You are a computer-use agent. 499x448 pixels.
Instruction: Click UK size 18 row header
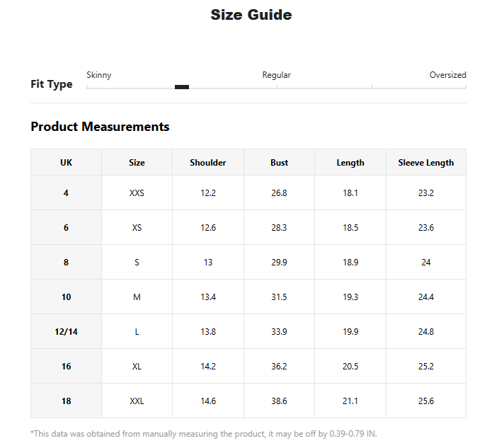click(x=67, y=401)
